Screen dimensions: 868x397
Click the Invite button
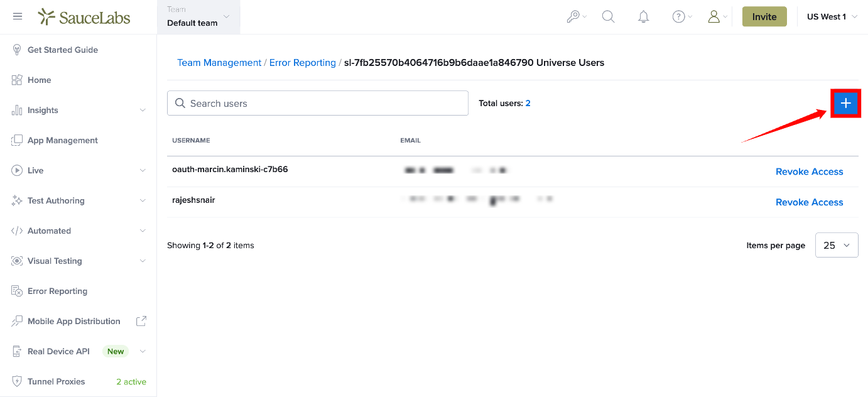(764, 17)
